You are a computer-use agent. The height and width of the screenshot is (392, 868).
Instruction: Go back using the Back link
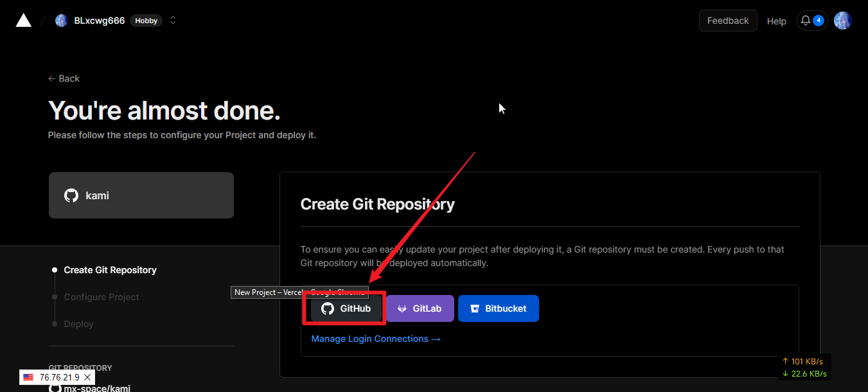point(64,78)
